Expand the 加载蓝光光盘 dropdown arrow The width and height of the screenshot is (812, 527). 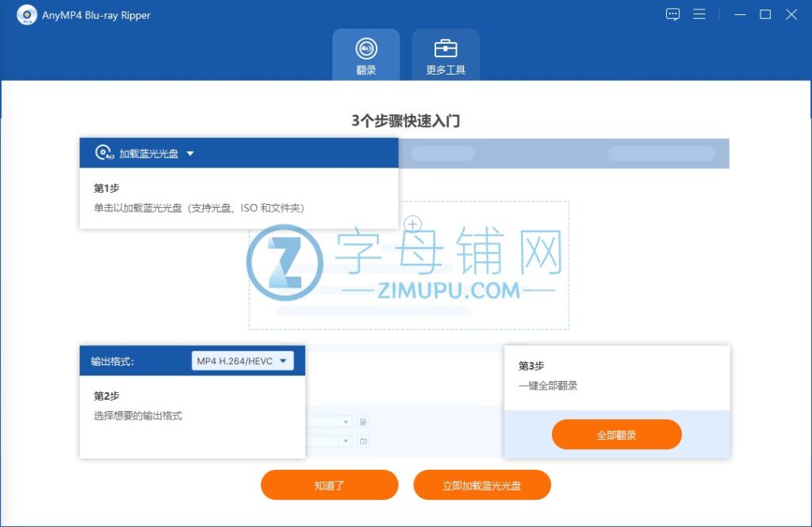(x=190, y=153)
